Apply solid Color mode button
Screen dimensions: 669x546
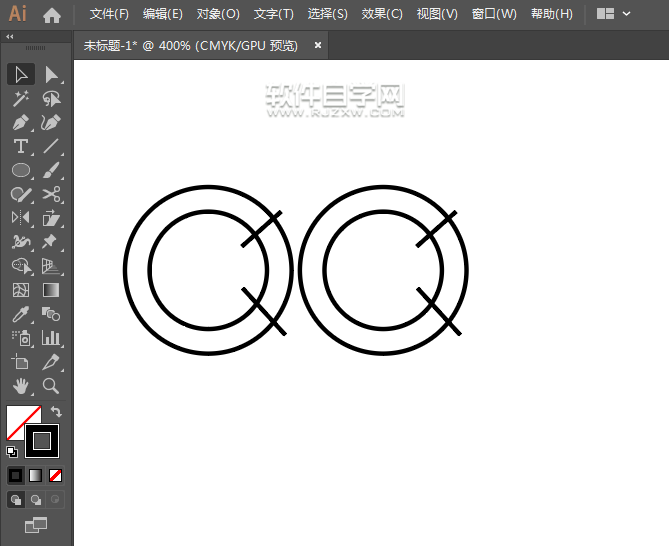click(16, 475)
